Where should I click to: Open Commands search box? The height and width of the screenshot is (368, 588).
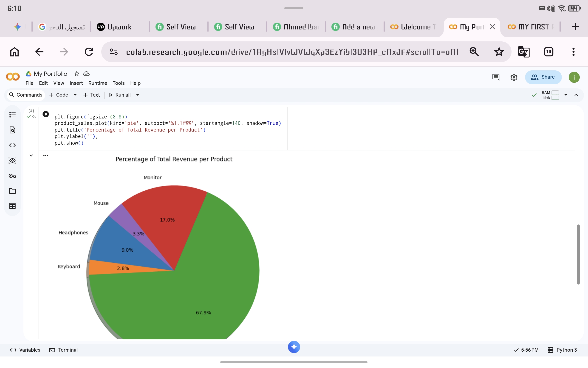(x=26, y=95)
